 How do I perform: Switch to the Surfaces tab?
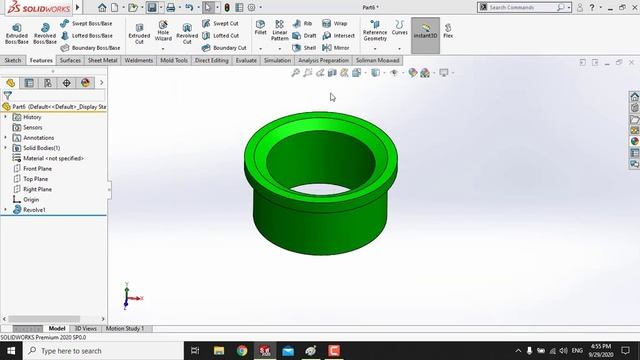pyautogui.click(x=70, y=60)
